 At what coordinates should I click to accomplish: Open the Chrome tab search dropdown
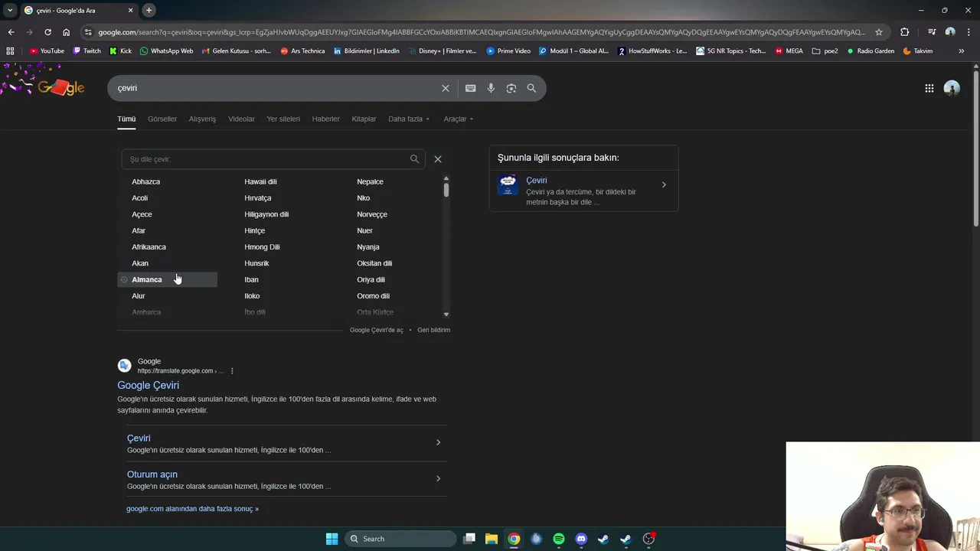coord(10,10)
